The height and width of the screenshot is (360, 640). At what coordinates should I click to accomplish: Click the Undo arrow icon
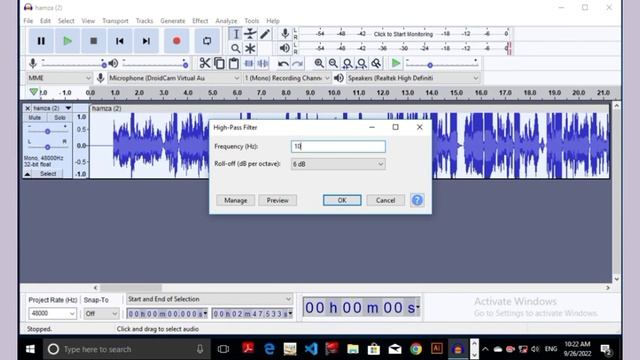283,63
